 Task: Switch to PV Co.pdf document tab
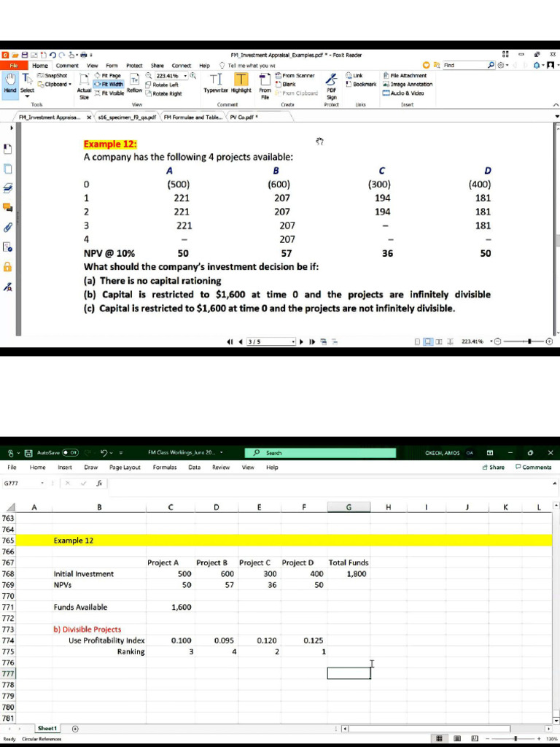(244, 117)
